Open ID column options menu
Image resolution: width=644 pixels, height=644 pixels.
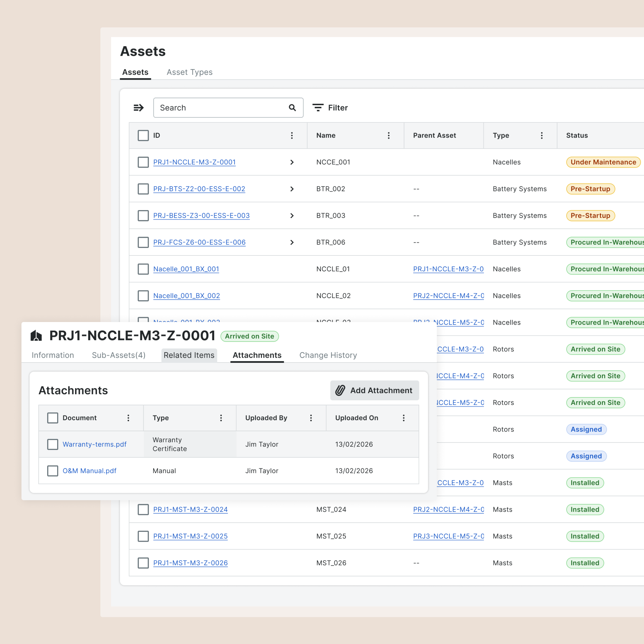coord(292,135)
